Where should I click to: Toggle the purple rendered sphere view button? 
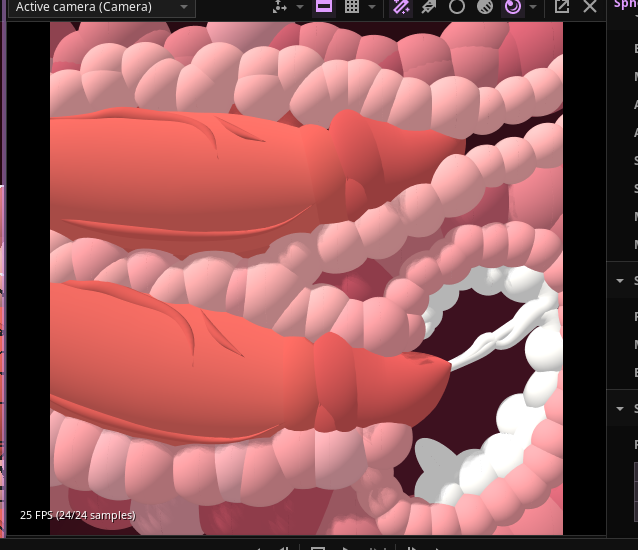point(513,7)
